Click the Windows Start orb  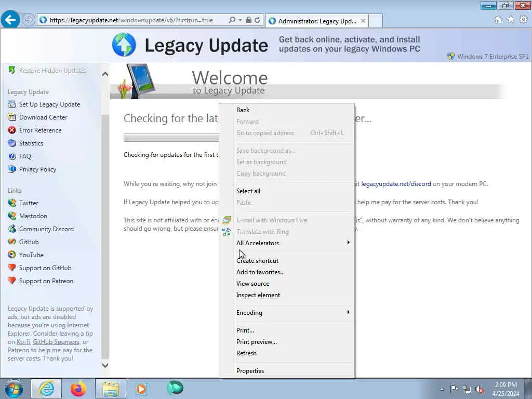point(14,389)
